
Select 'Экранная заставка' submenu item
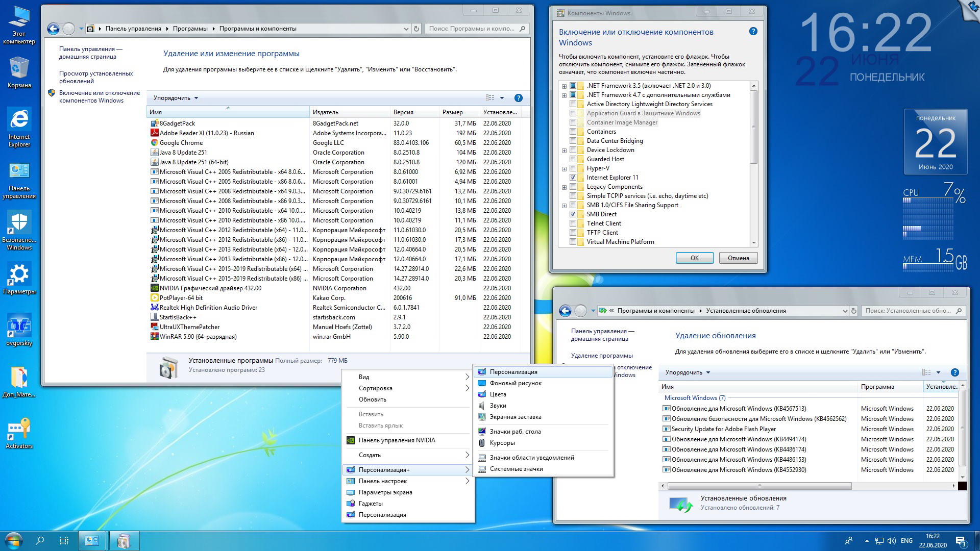(543, 417)
